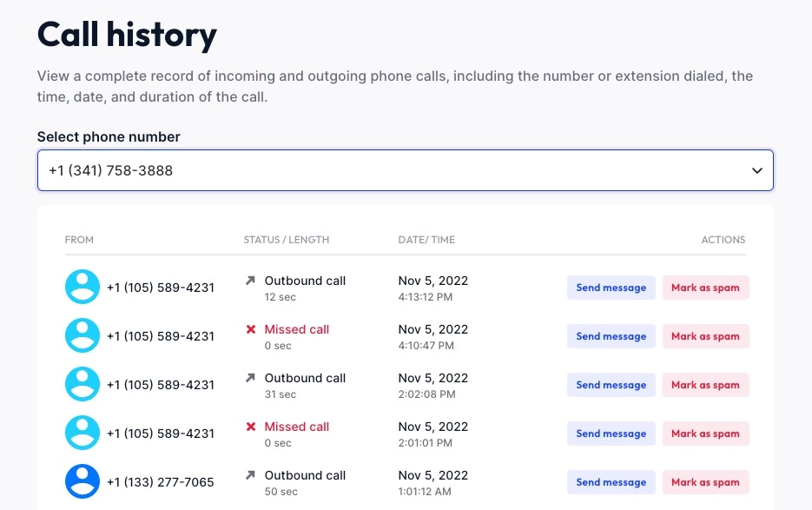
Task: Mark the 4:13:12 PM call as spam
Action: (705, 288)
